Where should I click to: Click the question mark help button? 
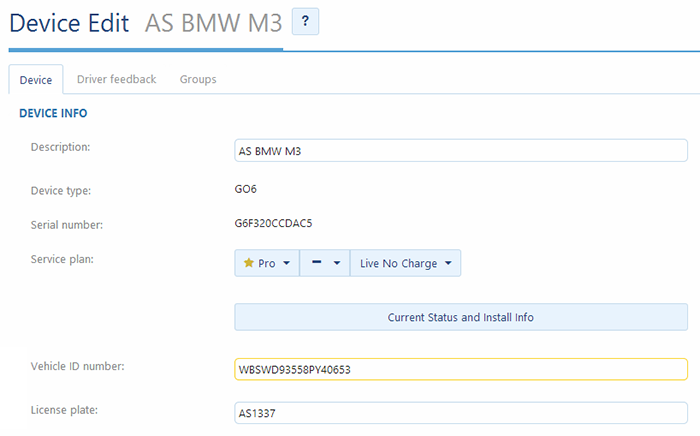[305, 21]
